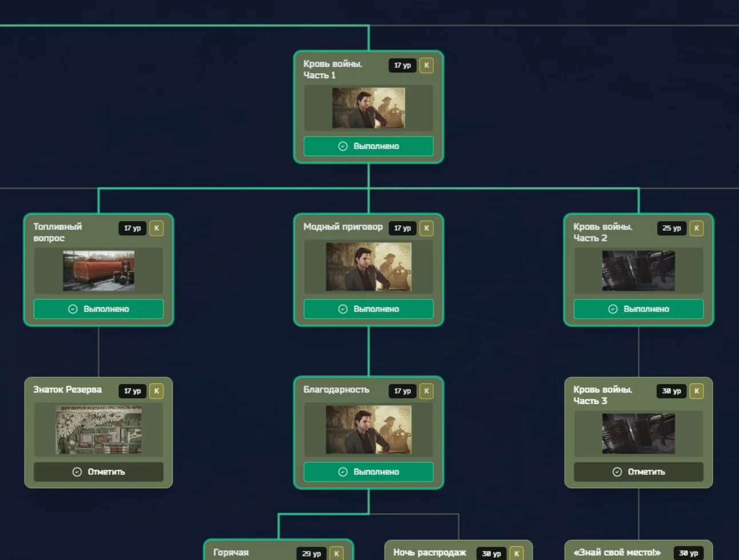Mark Знаток Резерва quest with Отметить
739x560 pixels.
pos(98,472)
